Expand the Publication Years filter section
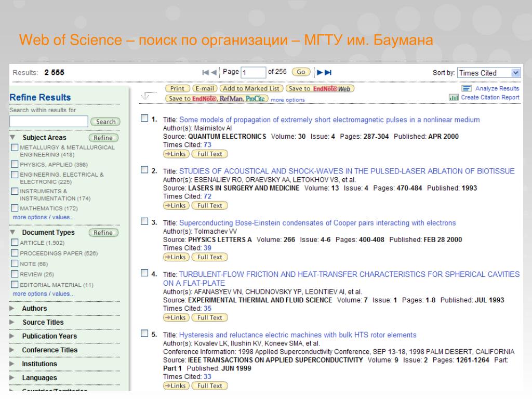Screen dimensions: 532x399 pyautogui.click(x=12, y=336)
